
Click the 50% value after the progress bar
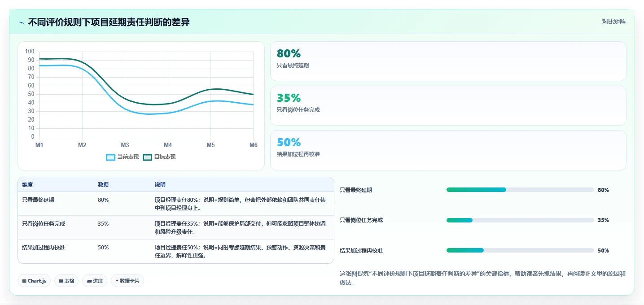tap(603, 251)
